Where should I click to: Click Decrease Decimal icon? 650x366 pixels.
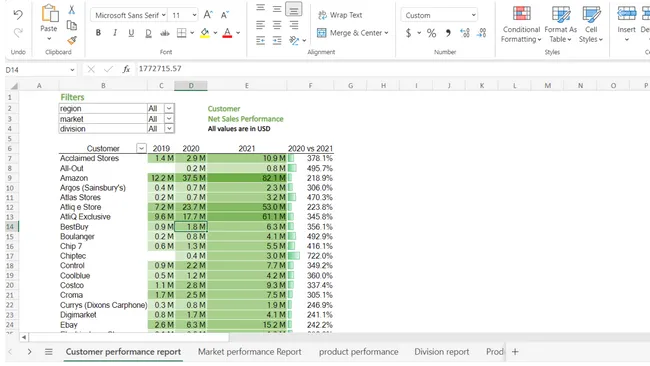pyautogui.click(x=481, y=33)
